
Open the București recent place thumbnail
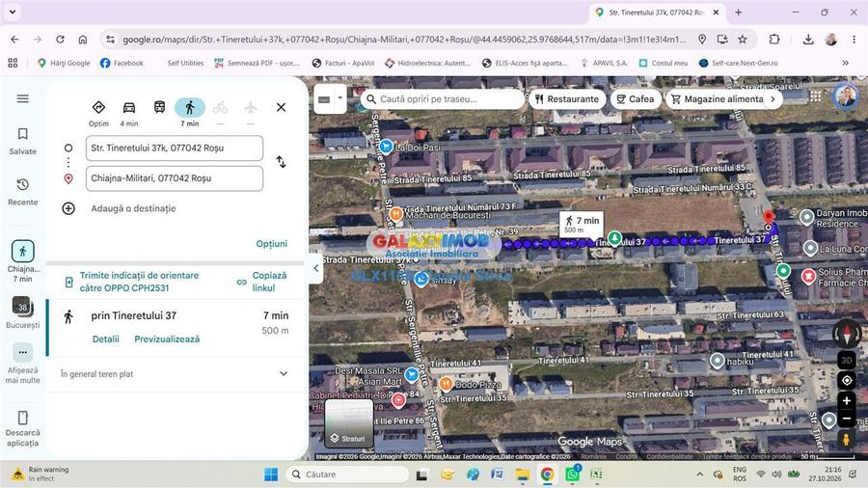23,312
